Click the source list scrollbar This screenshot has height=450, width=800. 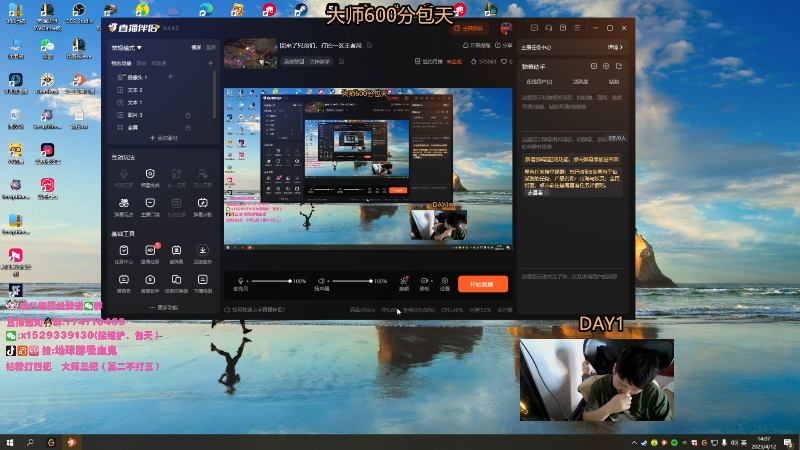pyautogui.click(x=214, y=94)
